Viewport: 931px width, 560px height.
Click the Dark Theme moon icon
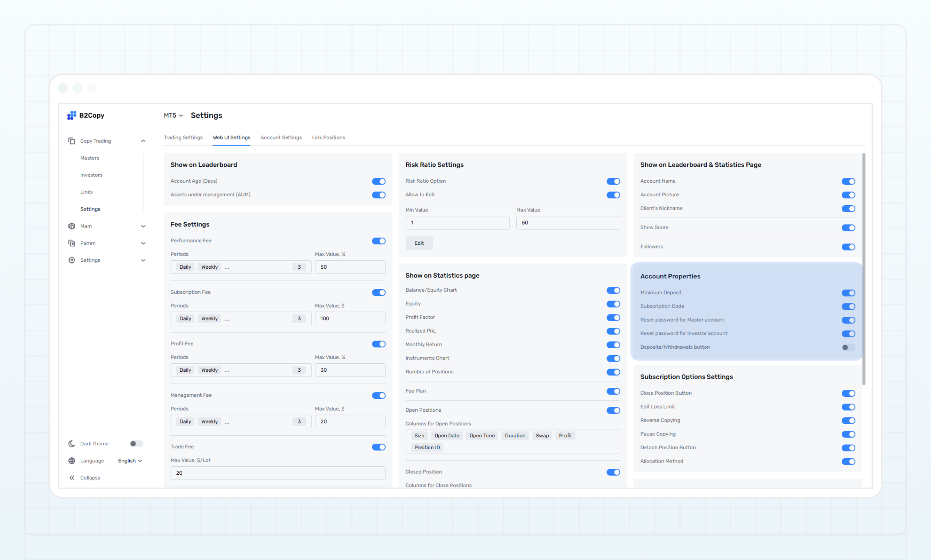pyautogui.click(x=72, y=444)
